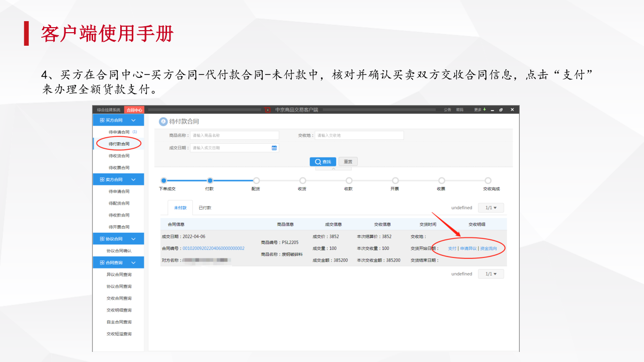Click the 查找 search button
644x362 pixels.
coord(323,161)
